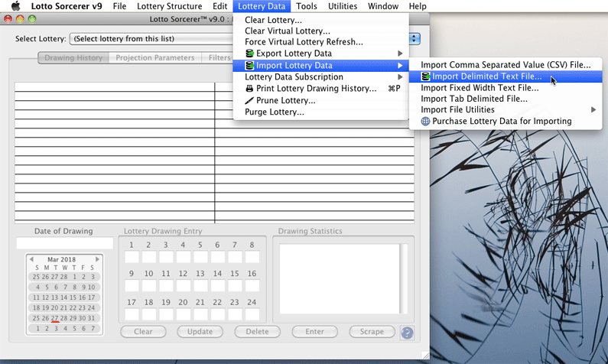
Task: Expand Export Lottery Data submenu
Action: 320,53
